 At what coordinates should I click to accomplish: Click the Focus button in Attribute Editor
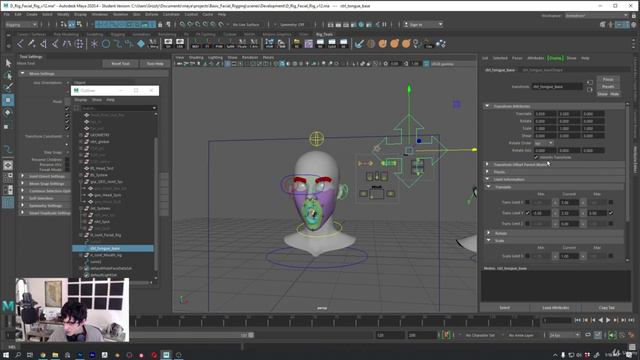click(608, 79)
